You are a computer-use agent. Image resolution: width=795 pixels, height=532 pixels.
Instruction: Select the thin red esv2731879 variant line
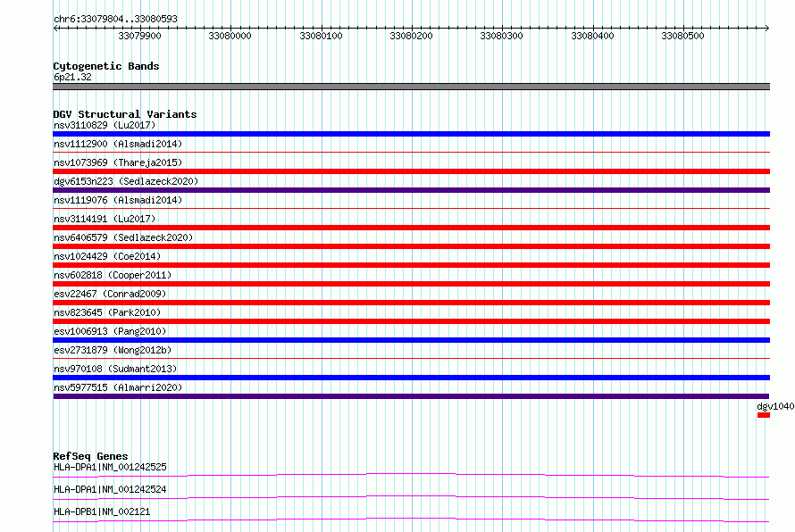click(411, 358)
